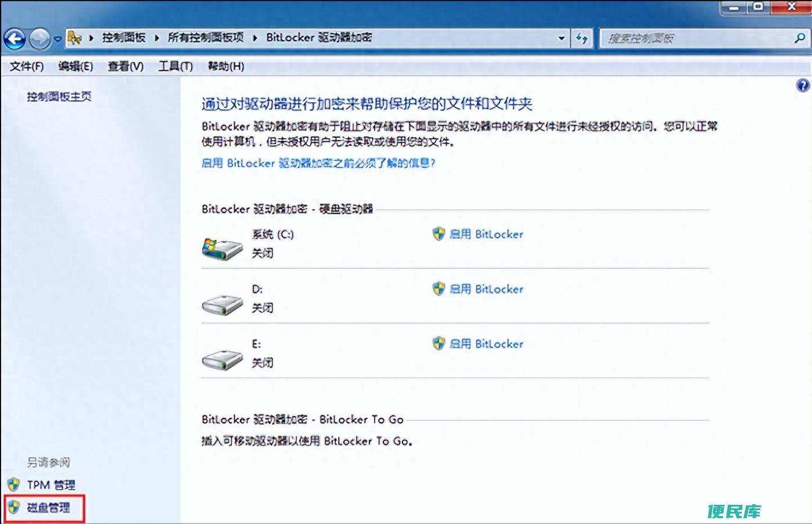Click the E: drive label
This screenshot has width=812, height=524.
257,343
